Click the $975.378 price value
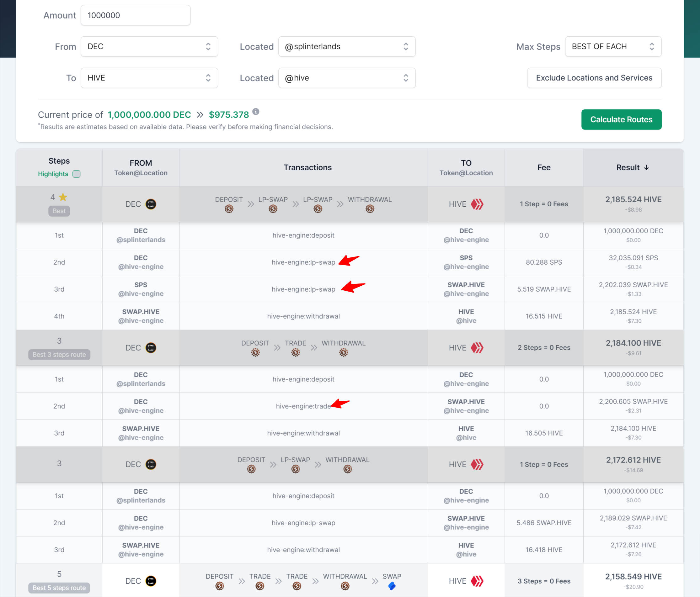The image size is (700, 597). tap(229, 115)
